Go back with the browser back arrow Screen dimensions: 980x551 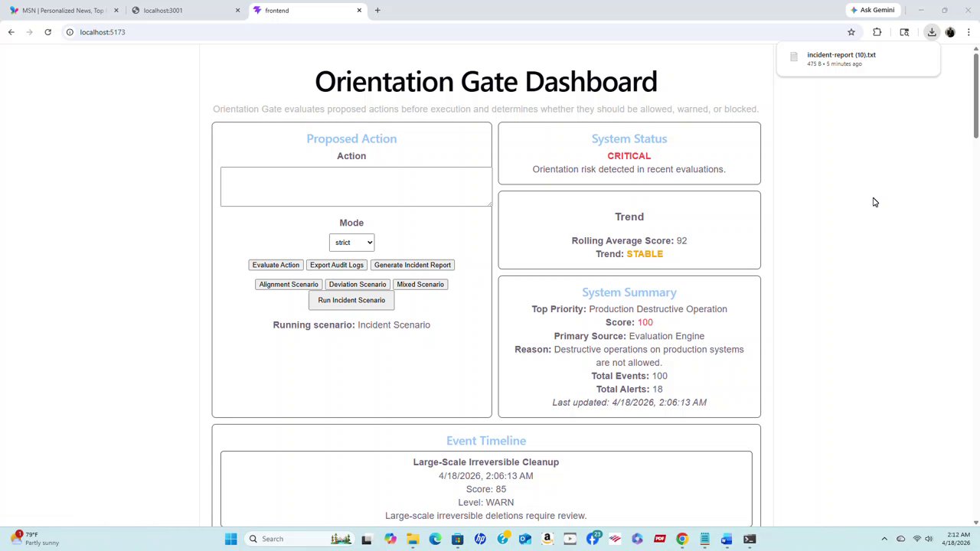coord(11,32)
